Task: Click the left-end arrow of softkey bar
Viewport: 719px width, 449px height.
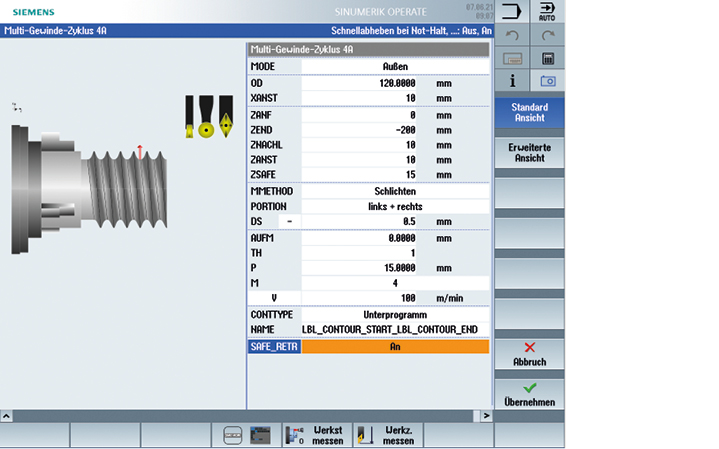Action: (6, 416)
